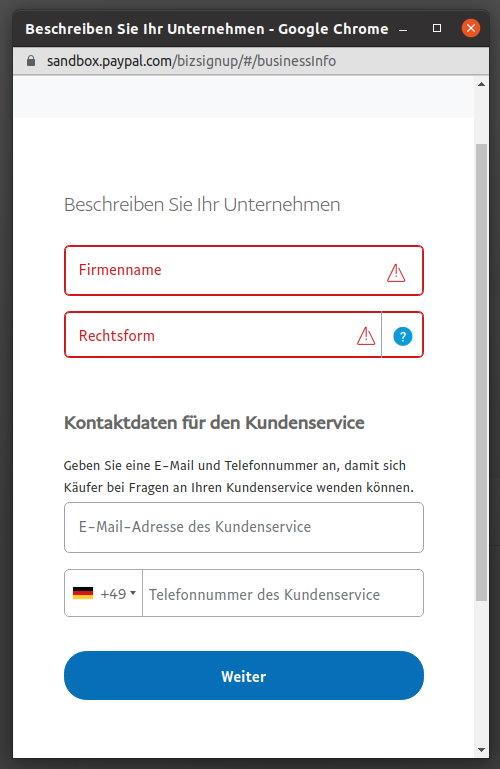
Task: Close the Chrome window with orange X
Action: click(x=471, y=28)
